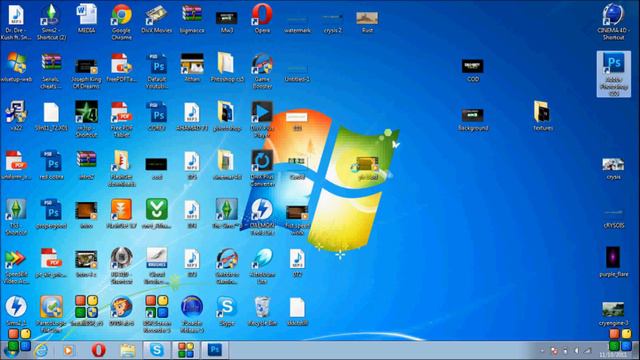Open the Sims2 Shortcut (2) icon
The image size is (640, 360).
pyautogui.click(x=51, y=16)
